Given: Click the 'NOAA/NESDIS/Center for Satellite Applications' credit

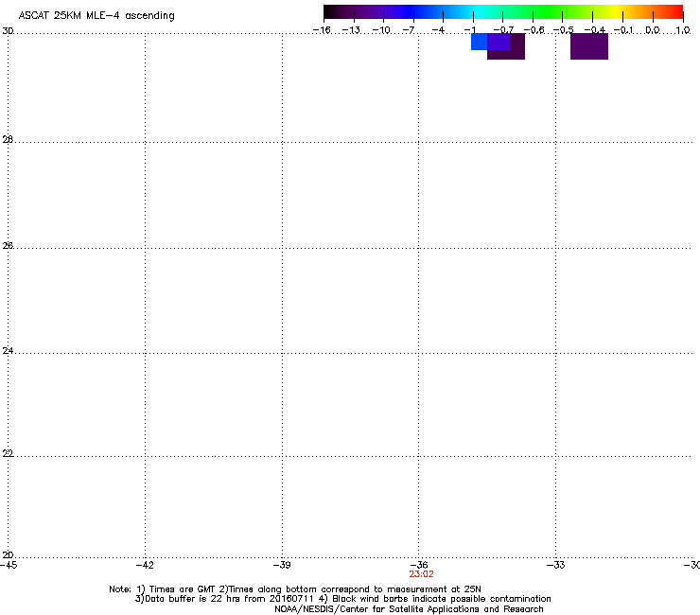Looking at the screenshot, I should click(x=409, y=609).
